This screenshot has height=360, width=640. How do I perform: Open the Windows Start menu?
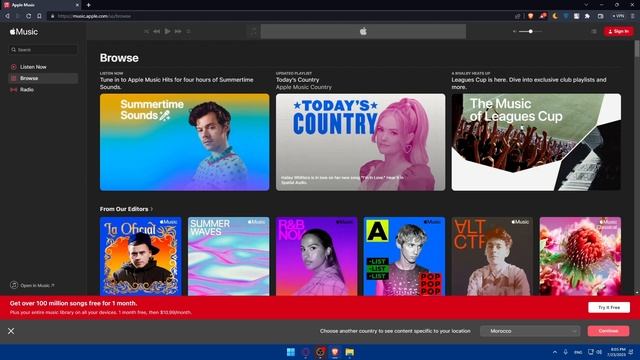(291, 352)
